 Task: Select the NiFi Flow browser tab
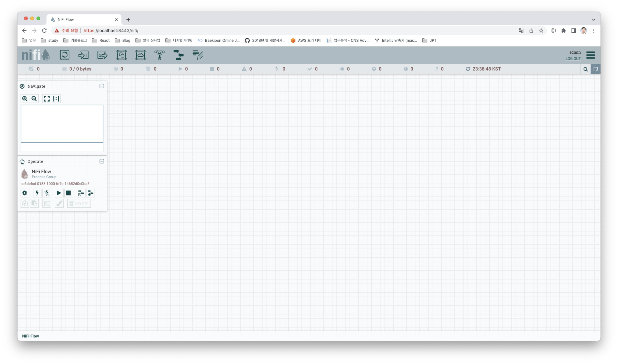83,20
